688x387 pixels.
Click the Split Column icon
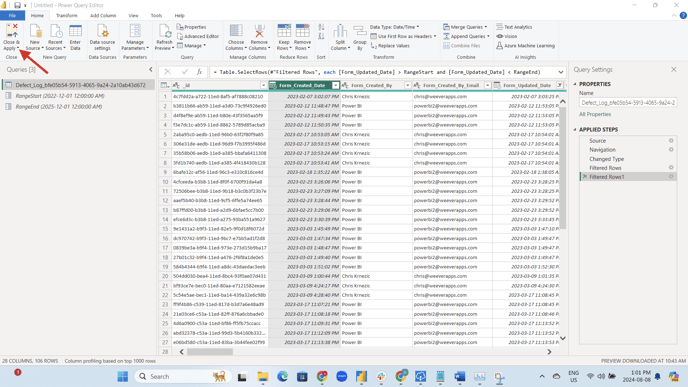coord(340,31)
